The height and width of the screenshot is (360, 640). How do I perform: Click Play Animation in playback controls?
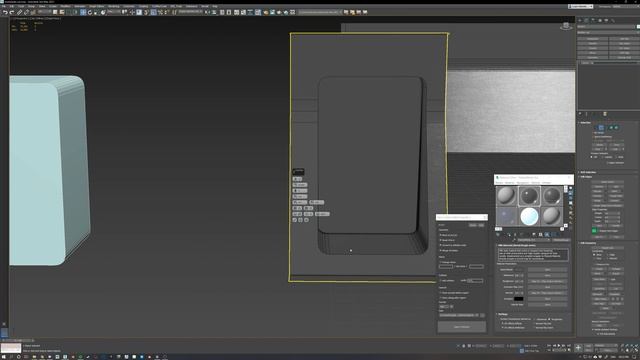click(x=559, y=346)
